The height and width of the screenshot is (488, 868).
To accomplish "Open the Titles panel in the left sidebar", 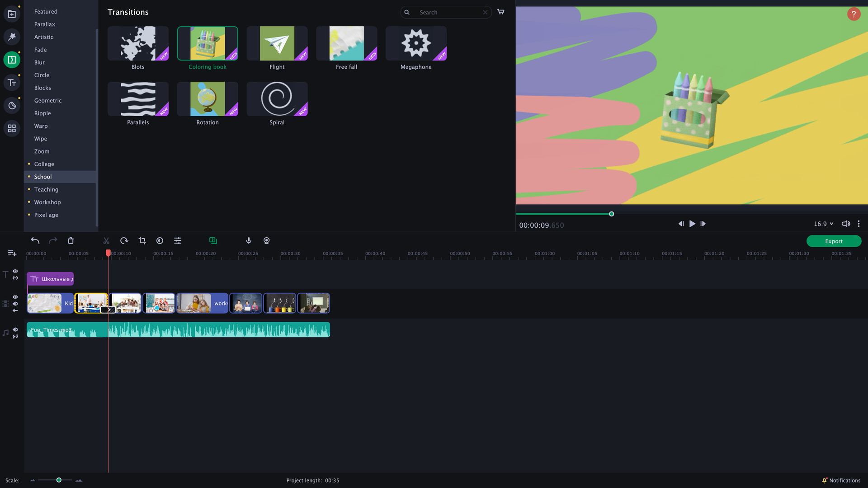I will pyautogui.click(x=11, y=82).
